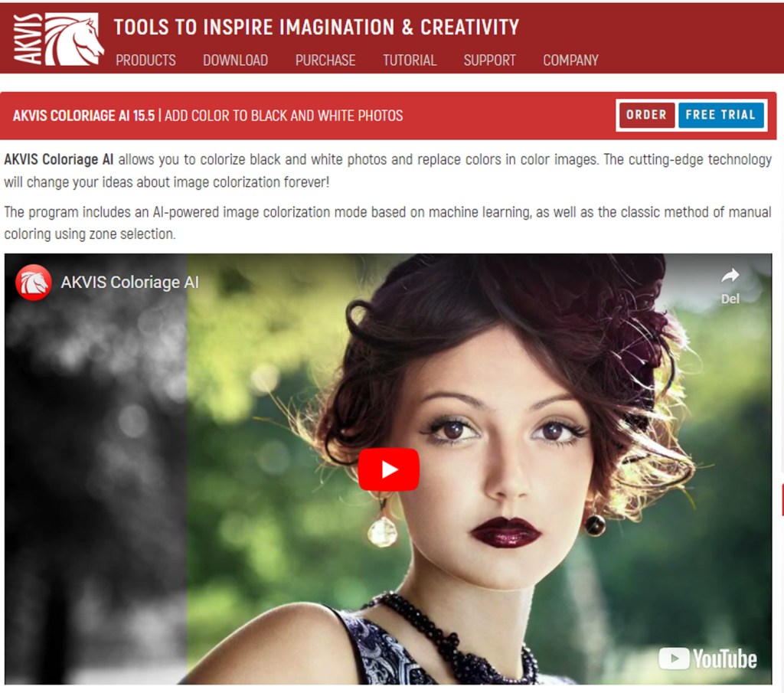Click the AKVIS horse head logo
Screen dimensions: 784x693
(x=74, y=38)
